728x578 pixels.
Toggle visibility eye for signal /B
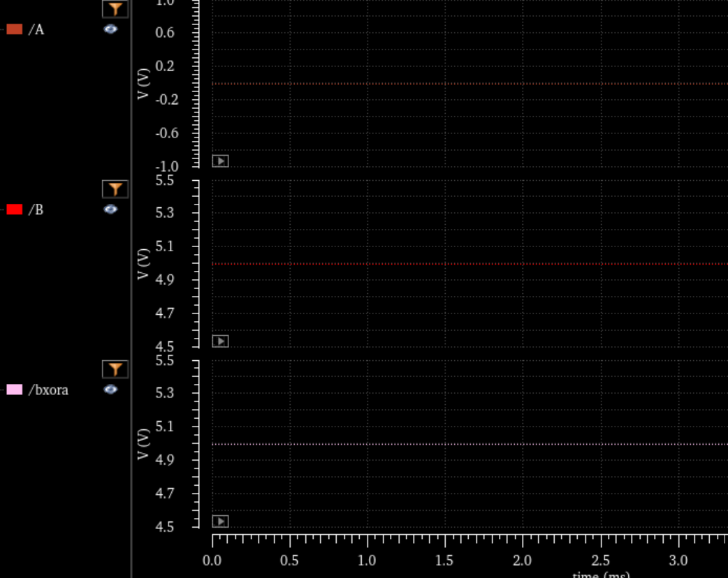[110, 209]
